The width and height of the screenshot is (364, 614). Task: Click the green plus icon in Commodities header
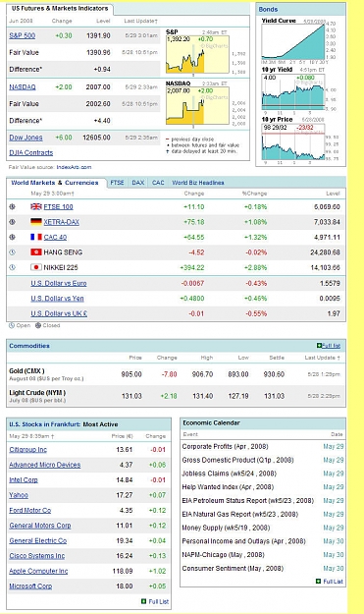[x=319, y=346]
